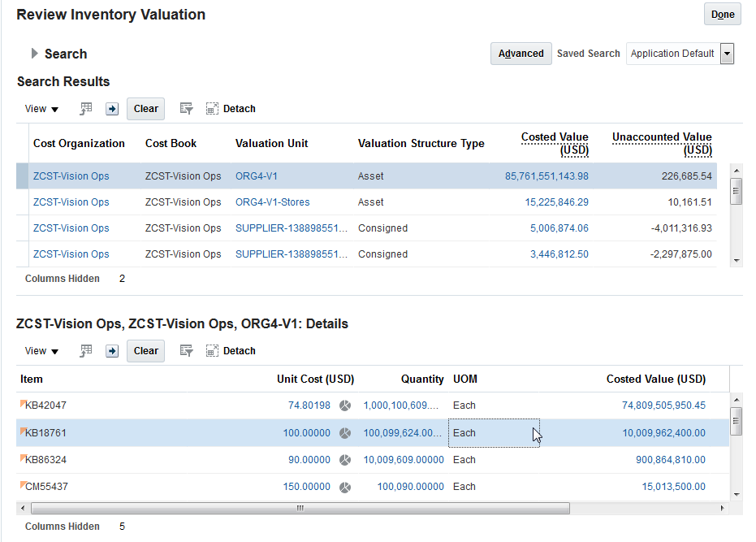Open the cost breakdown pie icon for CM55437
This screenshot has height=542, width=756.
(344, 486)
